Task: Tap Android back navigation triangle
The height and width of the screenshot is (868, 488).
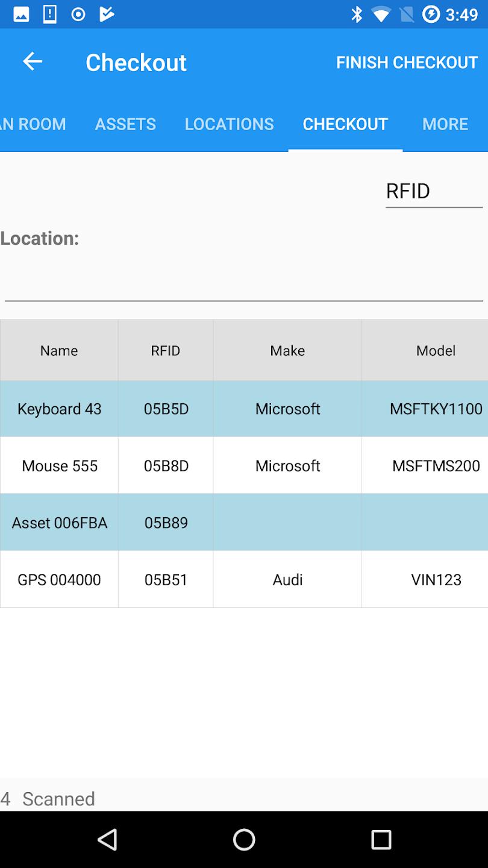Action: pyautogui.click(x=107, y=839)
